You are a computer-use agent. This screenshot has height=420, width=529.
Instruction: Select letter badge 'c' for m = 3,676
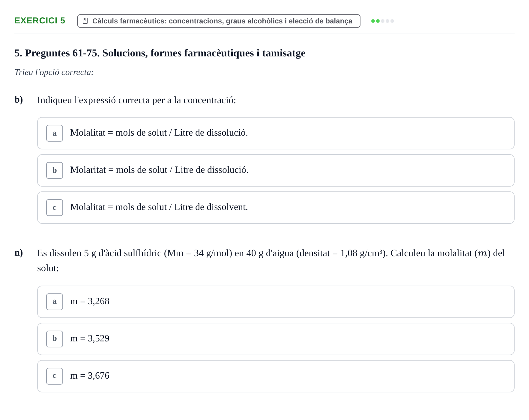tap(55, 376)
